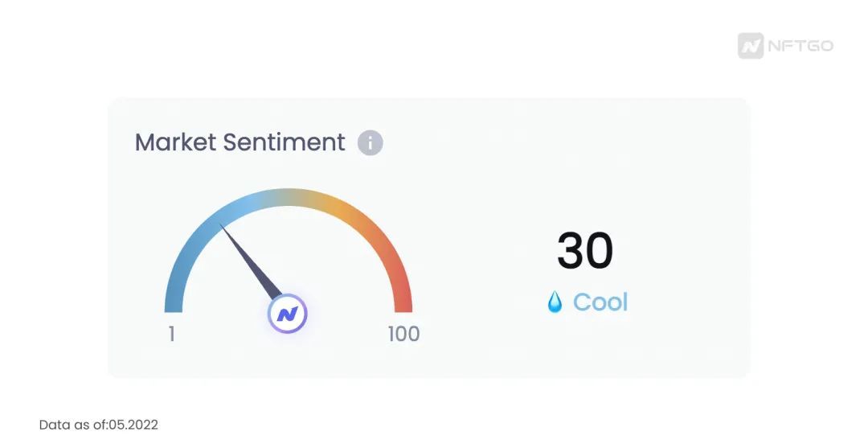This screenshot has width=868, height=440.
Task: Click the gauge center N hub icon
Action: click(x=287, y=314)
